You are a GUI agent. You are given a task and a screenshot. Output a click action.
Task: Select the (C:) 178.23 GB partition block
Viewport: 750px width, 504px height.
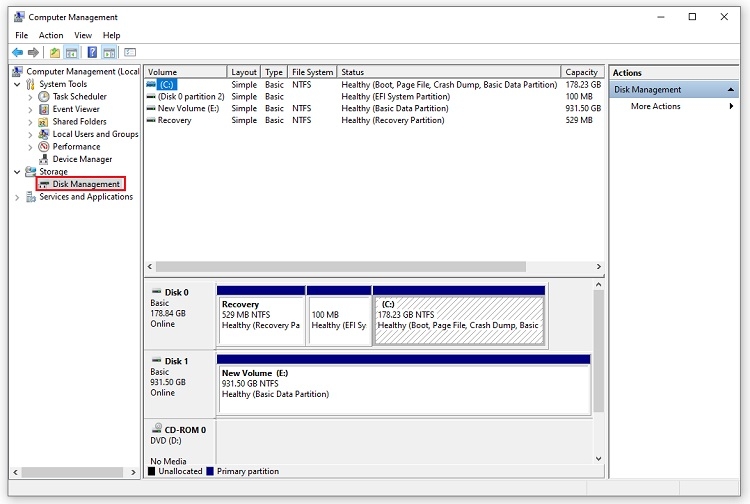tap(459, 316)
